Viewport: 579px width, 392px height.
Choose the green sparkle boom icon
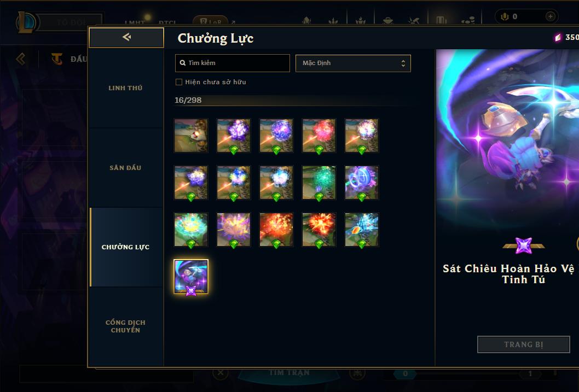(319, 183)
